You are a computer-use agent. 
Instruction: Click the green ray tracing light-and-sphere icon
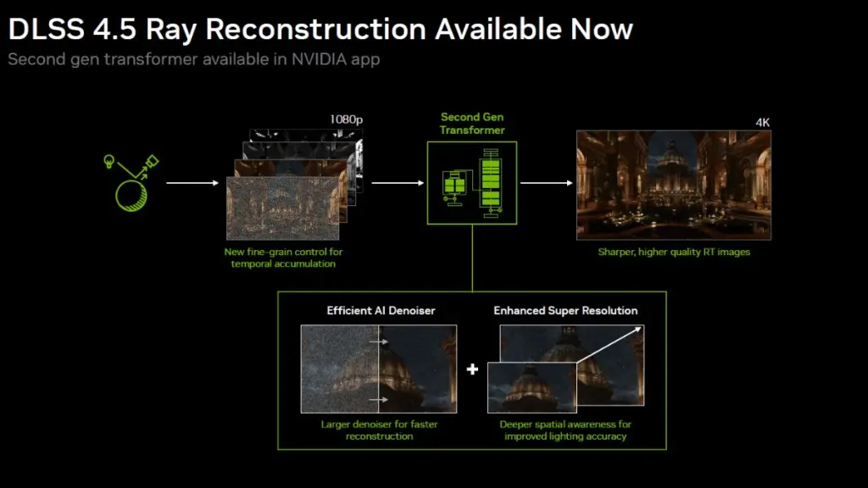tap(131, 183)
